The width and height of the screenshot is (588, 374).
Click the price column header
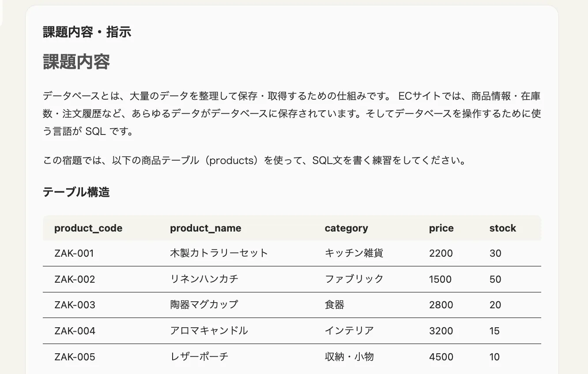pyautogui.click(x=441, y=228)
